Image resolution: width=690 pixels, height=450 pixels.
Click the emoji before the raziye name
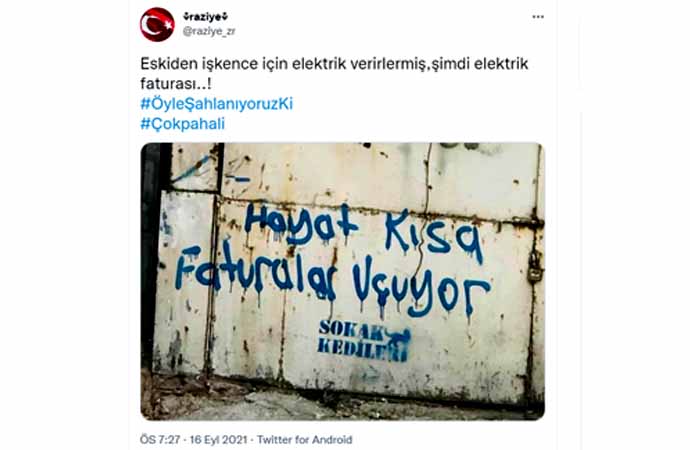(185, 17)
